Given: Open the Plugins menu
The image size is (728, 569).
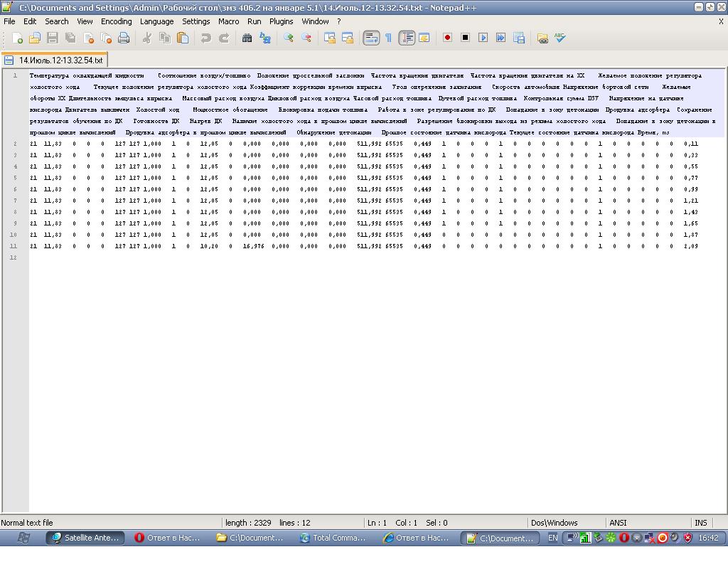Looking at the screenshot, I should click(281, 21).
